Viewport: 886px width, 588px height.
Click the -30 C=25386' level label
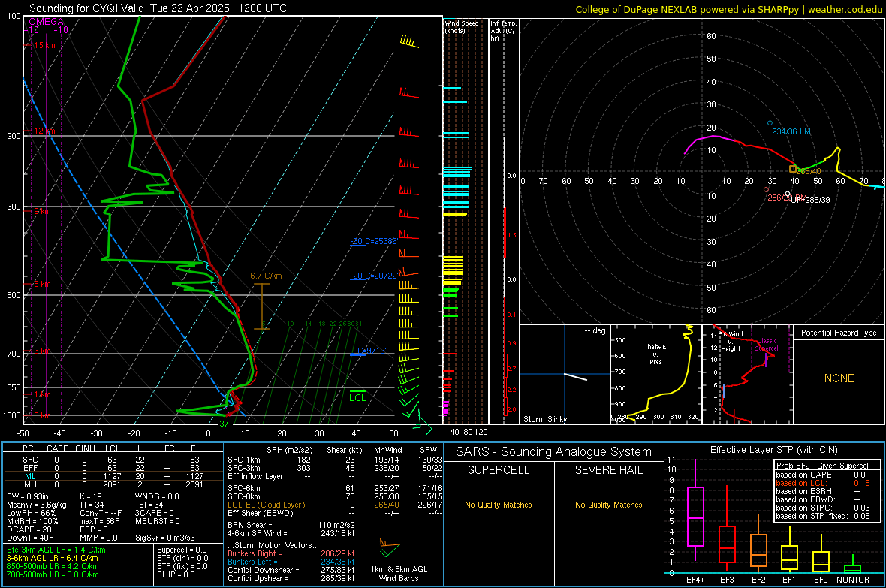point(374,241)
